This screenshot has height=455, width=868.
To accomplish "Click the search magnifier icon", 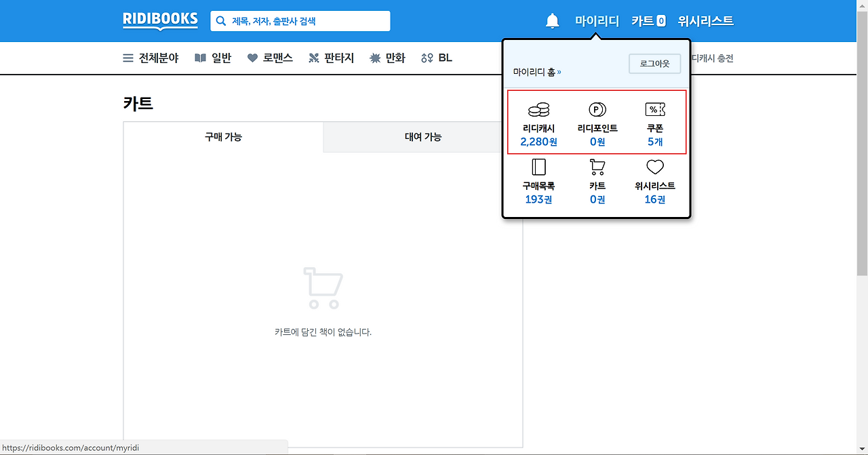I will [221, 21].
